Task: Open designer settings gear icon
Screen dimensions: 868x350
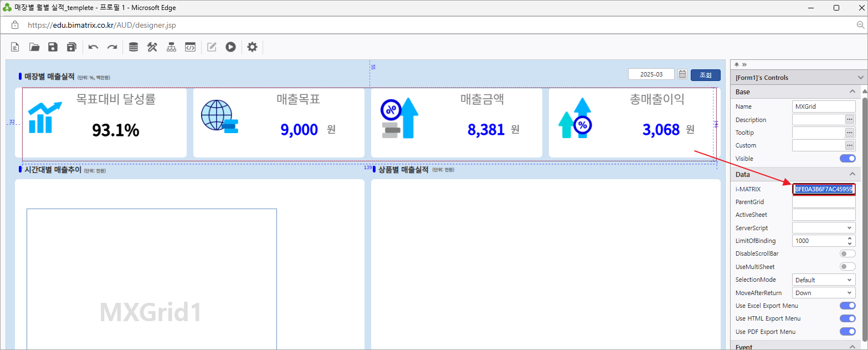Action: pyautogui.click(x=252, y=47)
